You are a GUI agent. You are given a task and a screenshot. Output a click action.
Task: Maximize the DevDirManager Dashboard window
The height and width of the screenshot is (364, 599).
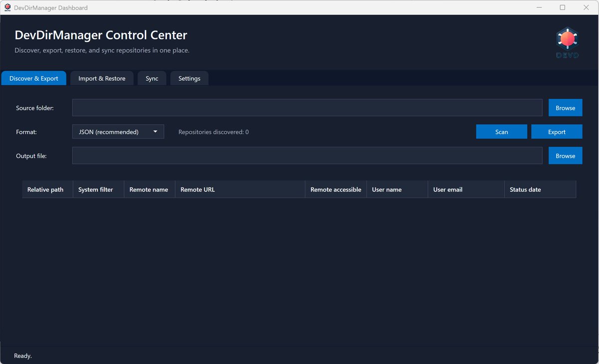click(x=563, y=7)
